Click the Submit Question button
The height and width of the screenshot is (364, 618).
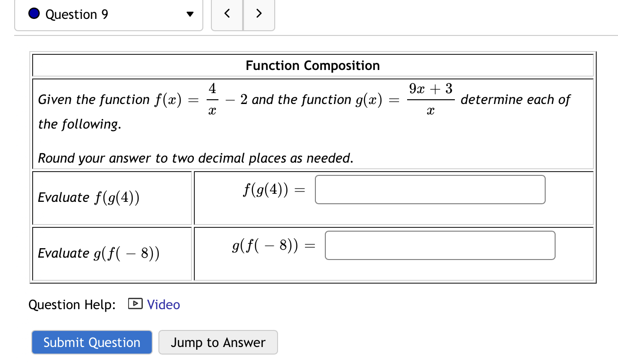91,342
